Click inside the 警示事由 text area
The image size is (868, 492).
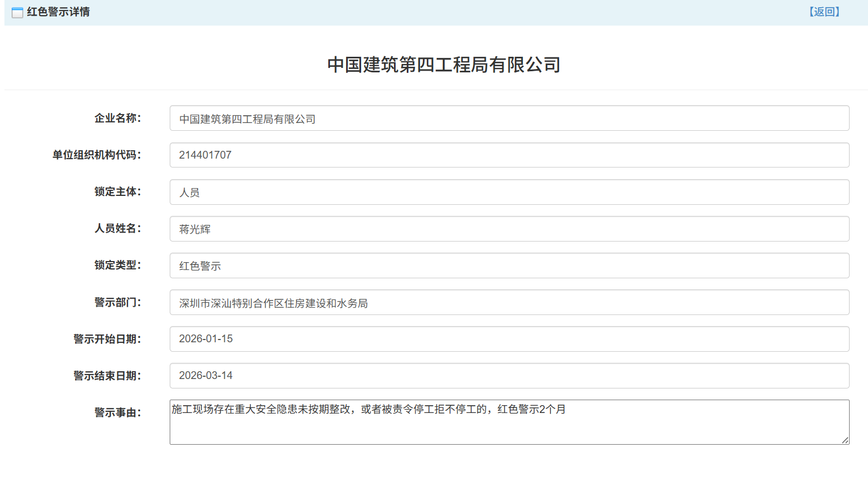(x=509, y=422)
